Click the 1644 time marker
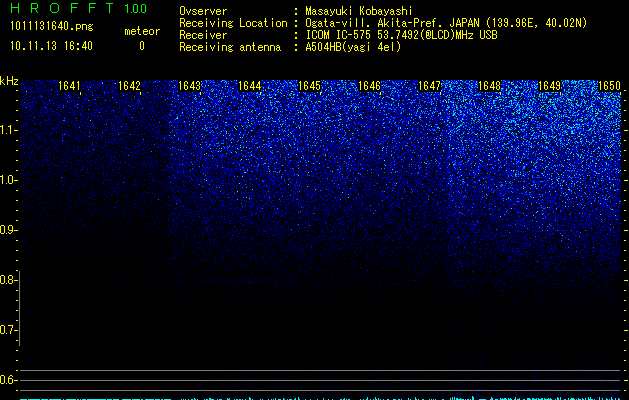Screen dimensions: 629x400 [x=249, y=86]
